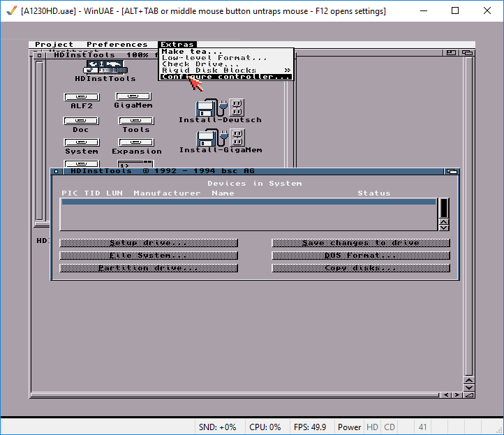Click the WinUAE checkmark title icon

pyautogui.click(x=12, y=10)
